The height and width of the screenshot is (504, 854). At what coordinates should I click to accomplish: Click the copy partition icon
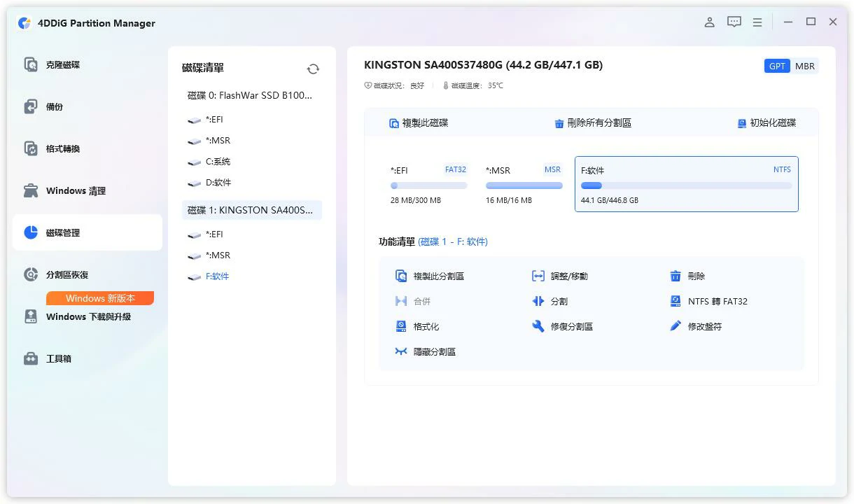[401, 276]
